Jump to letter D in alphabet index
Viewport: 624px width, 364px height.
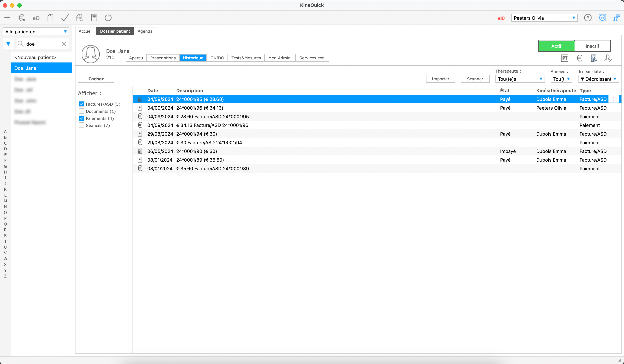pyautogui.click(x=5, y=149)
